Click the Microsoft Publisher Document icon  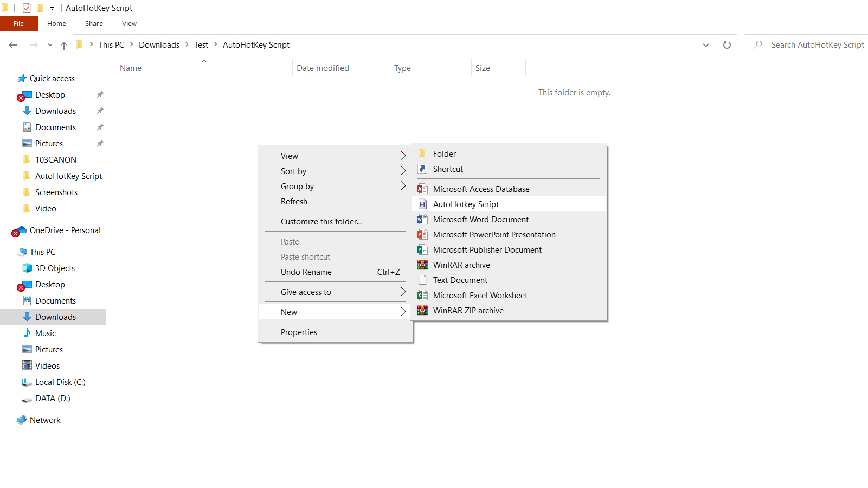tap(422, 250)
